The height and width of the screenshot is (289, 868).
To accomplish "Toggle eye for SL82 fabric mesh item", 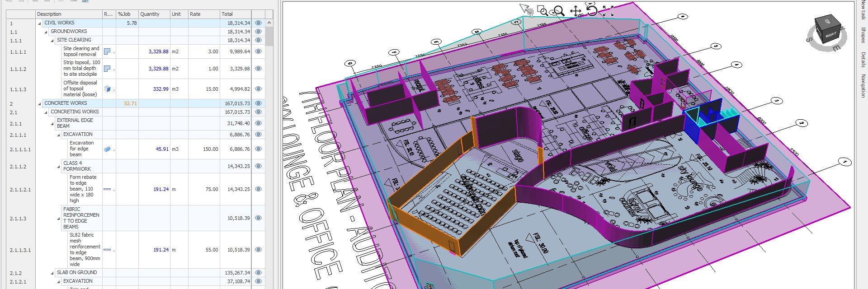I will coord(258,250).
